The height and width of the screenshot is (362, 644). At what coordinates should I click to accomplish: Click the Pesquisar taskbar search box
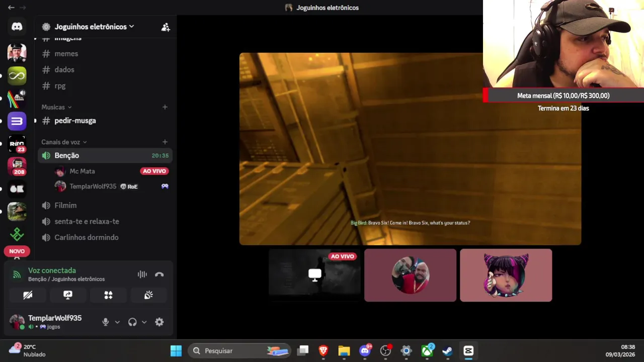(x=239, y=351)
